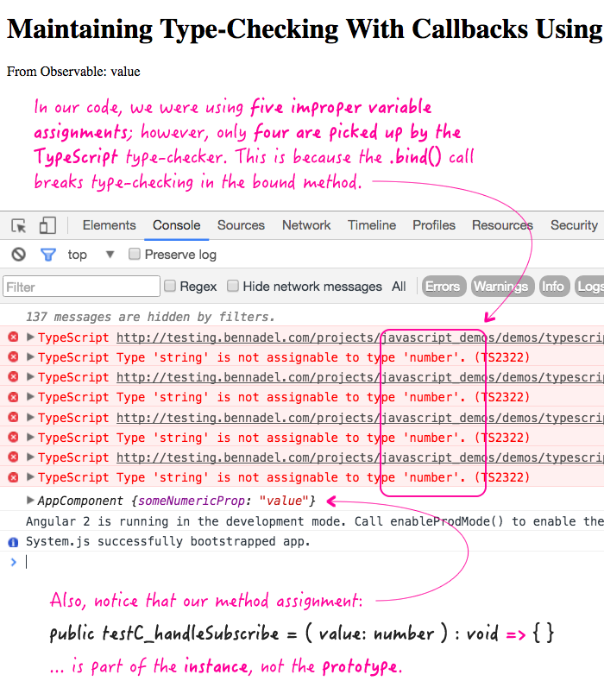This screenshot has width=604, height=700.
Task: Enable the Preserve log checkbox
Action: click(x=134, y=255)
